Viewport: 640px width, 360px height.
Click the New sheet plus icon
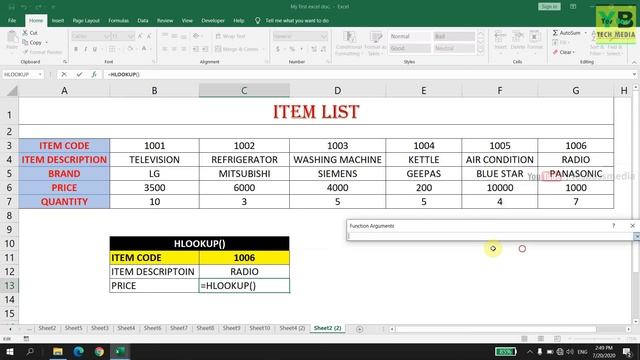[x=359, y=329]
